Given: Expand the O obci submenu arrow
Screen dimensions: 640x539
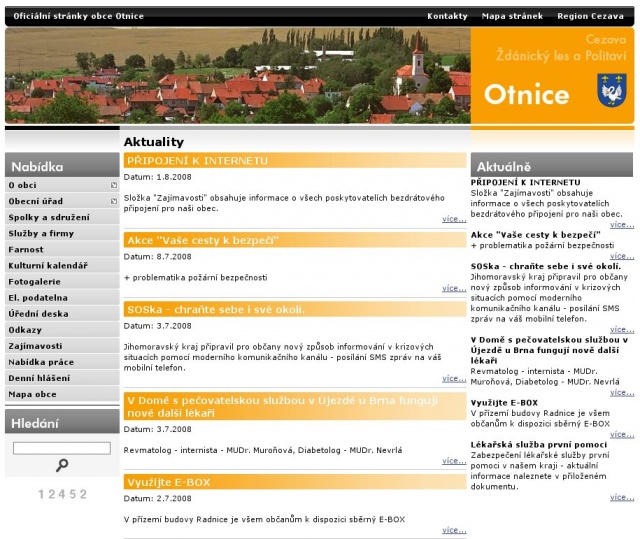Looking at the screenshot, I should [115, 185].
